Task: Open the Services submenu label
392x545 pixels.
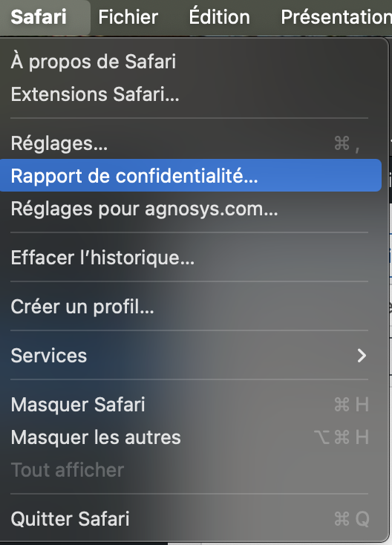Action: [49, 355]
